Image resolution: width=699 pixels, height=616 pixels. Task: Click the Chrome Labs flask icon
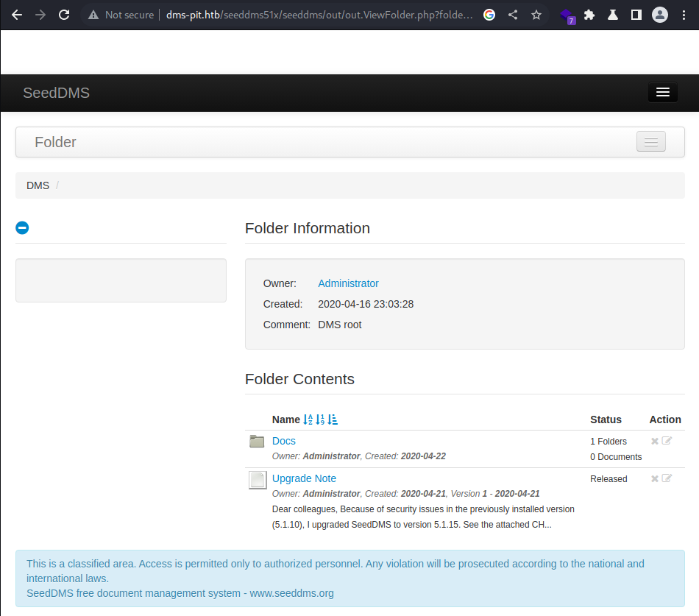[x=613, y=15]
